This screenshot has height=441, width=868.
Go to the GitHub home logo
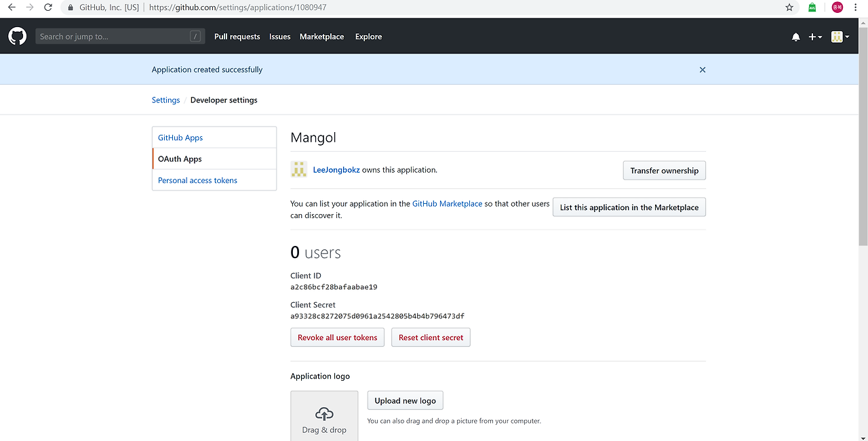tap(18, 37)
